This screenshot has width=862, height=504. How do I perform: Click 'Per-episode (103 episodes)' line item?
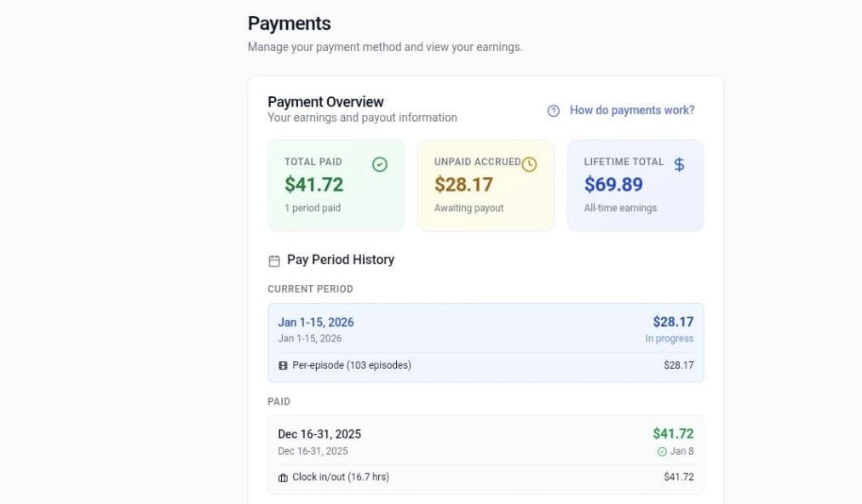[352, 365]
